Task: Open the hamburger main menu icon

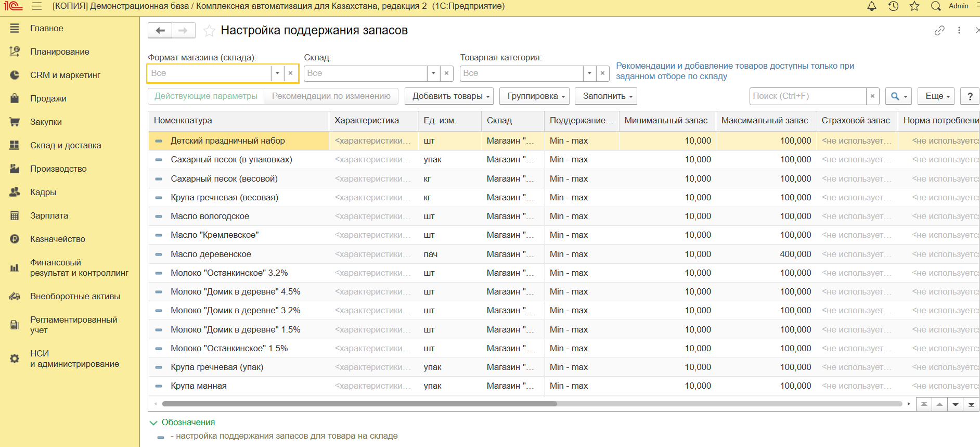Action: coord(37,6)
